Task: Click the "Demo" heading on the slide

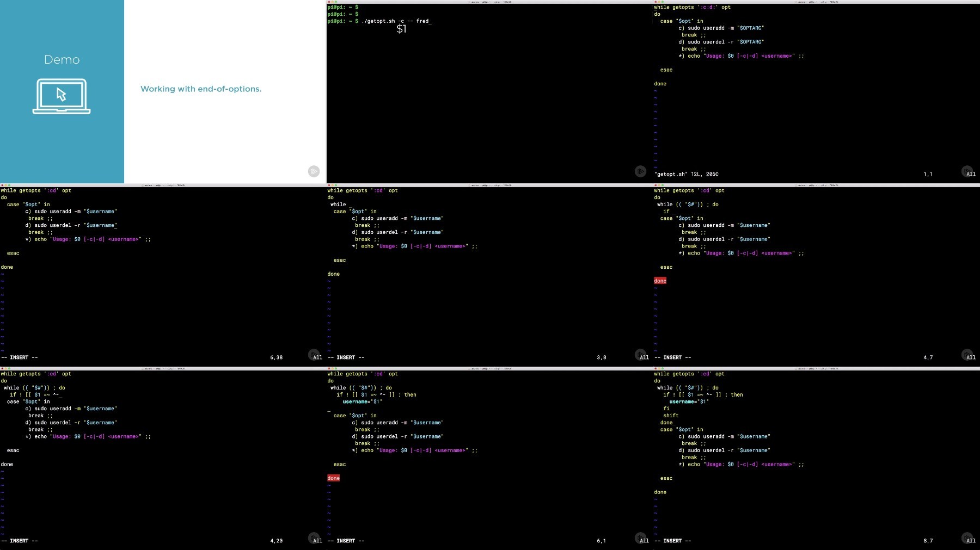Action: [62, 60]
